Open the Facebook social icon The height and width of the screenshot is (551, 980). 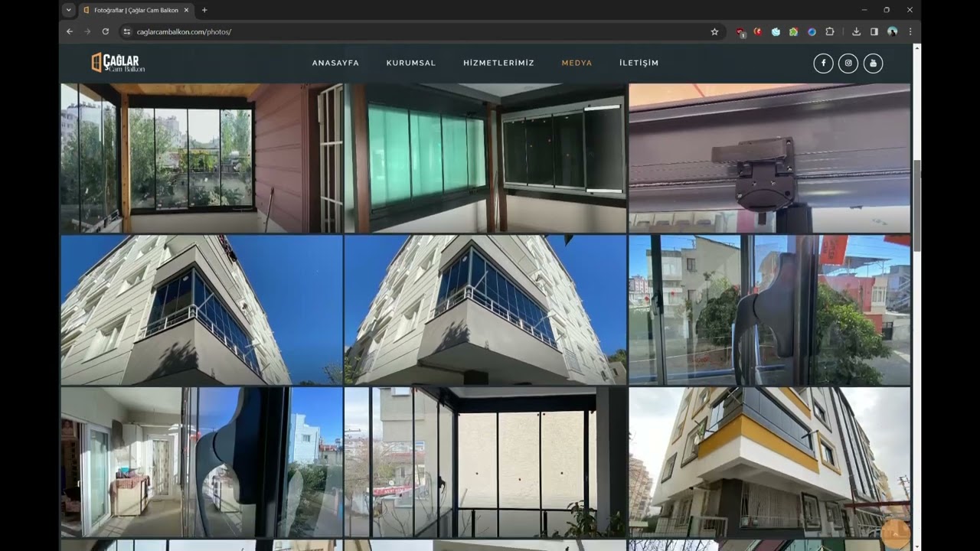[823, 64]
